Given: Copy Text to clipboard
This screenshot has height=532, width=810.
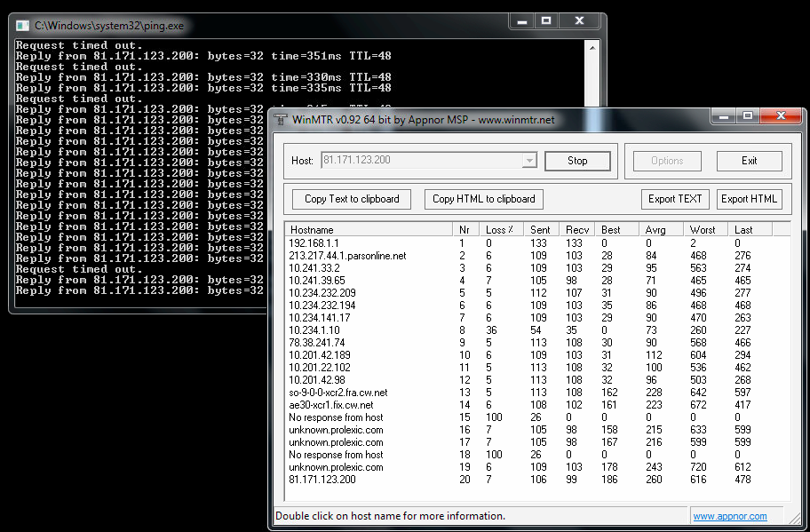Looking at the screenshot, I should coord(352,199).
